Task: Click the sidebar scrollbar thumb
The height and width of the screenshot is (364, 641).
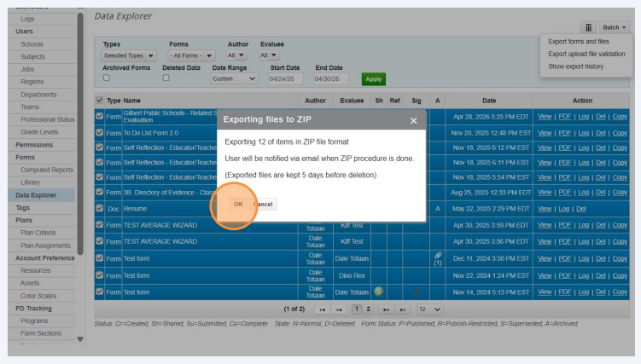Action: click(x=80, y=134)
